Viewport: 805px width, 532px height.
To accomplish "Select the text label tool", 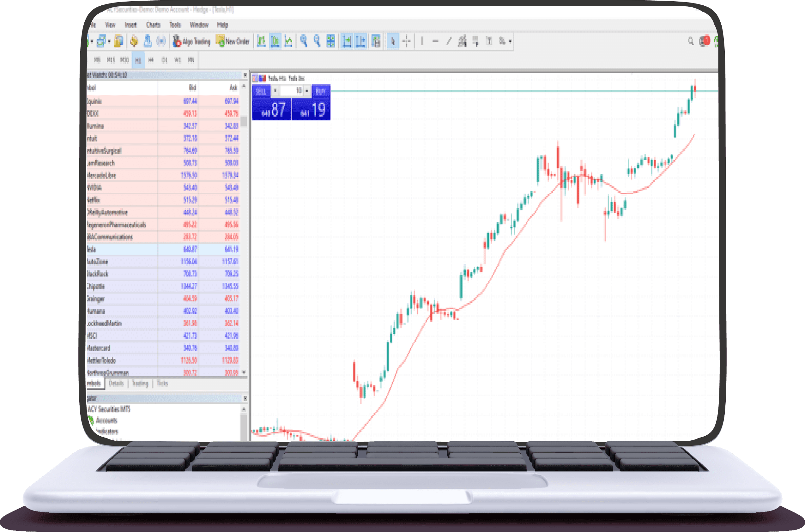I will point(489,41).
